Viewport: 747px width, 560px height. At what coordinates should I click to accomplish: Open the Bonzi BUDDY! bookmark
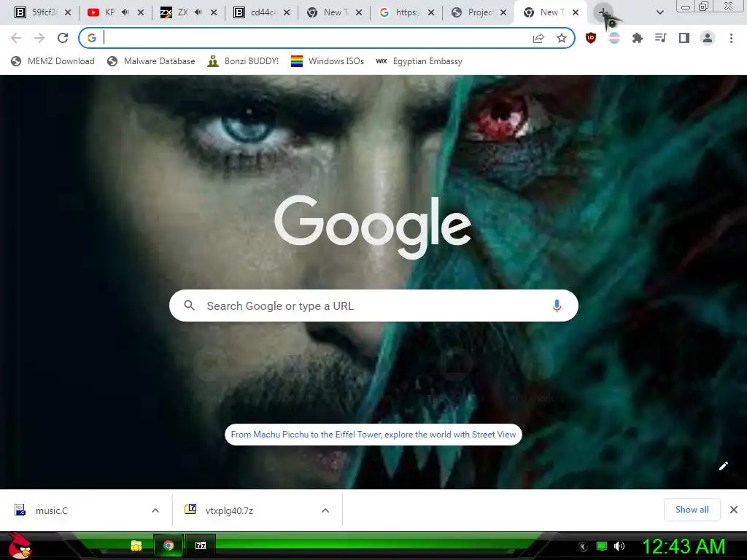pos(243,61)
